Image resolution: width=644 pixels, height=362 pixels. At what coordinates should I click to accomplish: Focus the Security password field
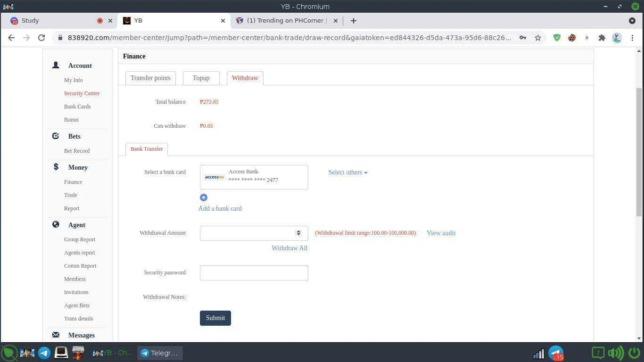pyautogui.click(x=254, y=273)
